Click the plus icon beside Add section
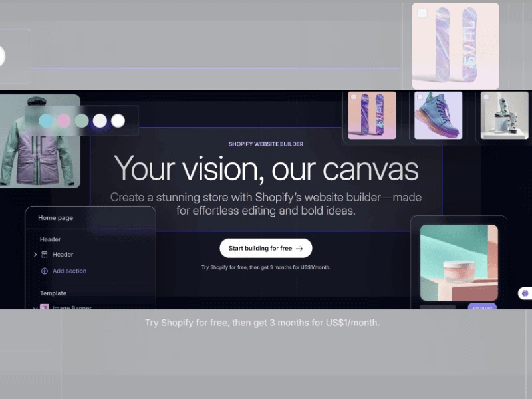Viewport: 532px width, 399px height. pos(45,271)
